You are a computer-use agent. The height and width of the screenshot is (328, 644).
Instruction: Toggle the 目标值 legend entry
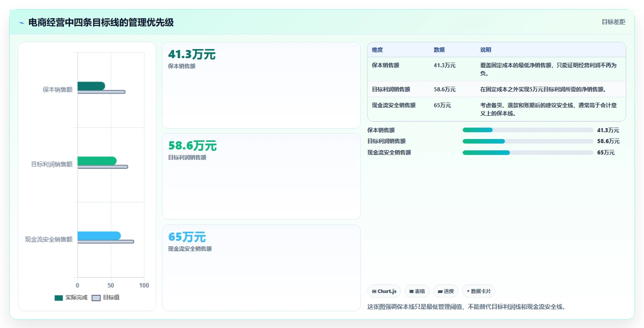click(x=105, y=298)
